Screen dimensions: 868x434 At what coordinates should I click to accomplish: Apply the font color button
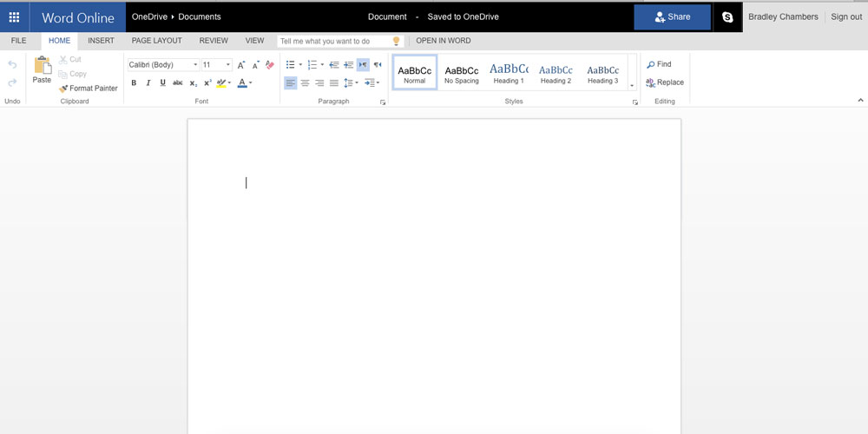pos(242,83)
